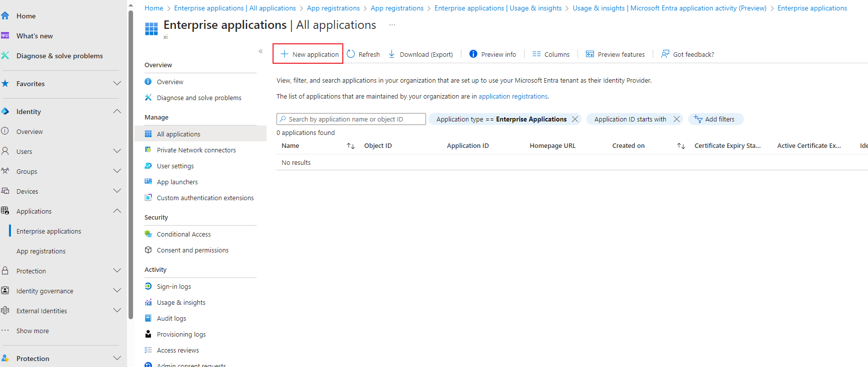The height and width of the screenshot is (367, 868).
Task: Click the Got feedback icon
Action: coord(665,54)
